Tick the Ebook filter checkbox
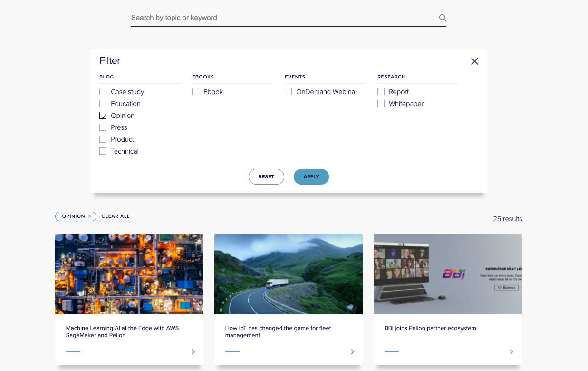588x371 pixels. pos(195,92)
